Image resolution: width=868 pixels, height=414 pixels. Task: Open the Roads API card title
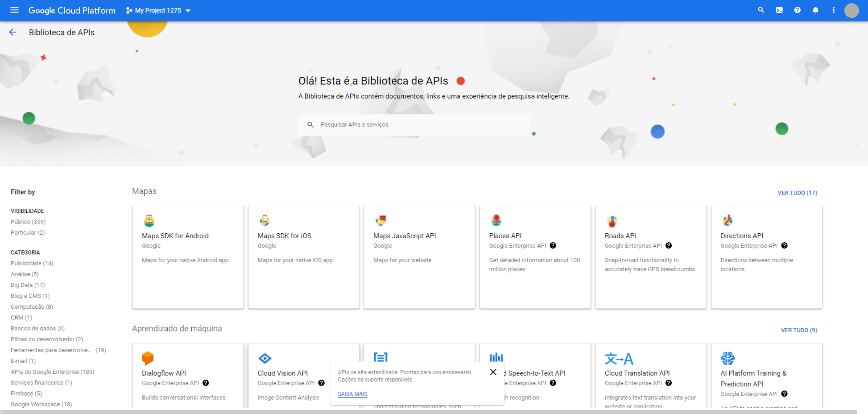point(620,236)
